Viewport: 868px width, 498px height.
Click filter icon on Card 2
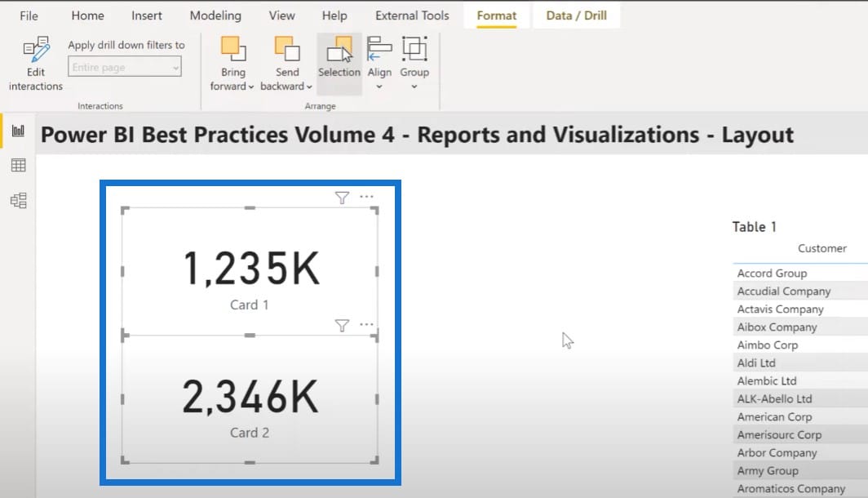pos(342,325)
